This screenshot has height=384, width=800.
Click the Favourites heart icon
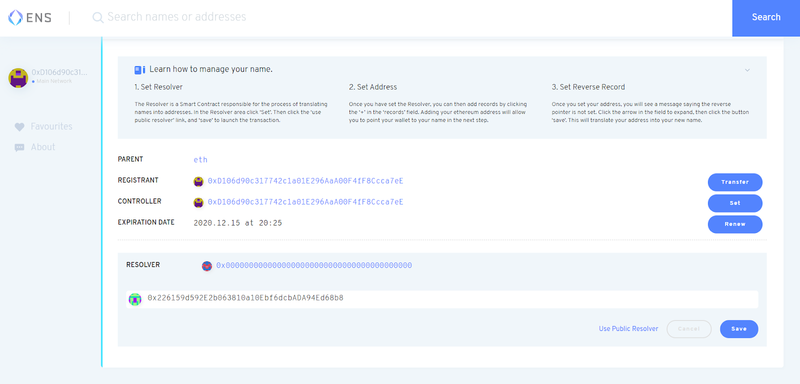(19, 126)
